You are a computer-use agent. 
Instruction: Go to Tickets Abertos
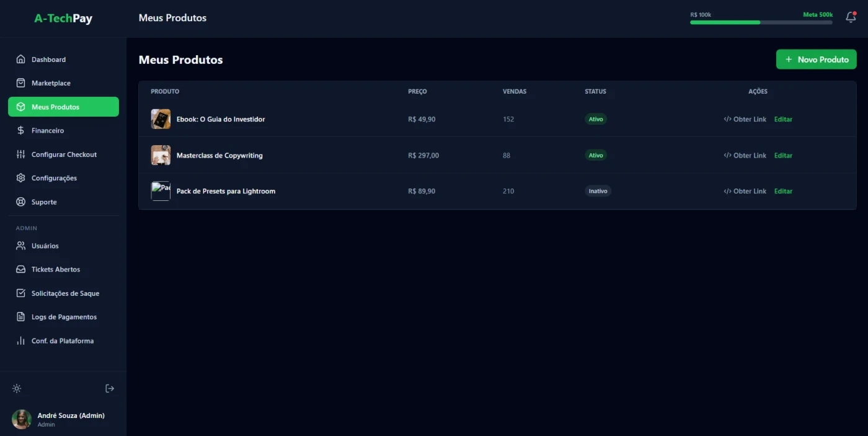pos(55,270)
